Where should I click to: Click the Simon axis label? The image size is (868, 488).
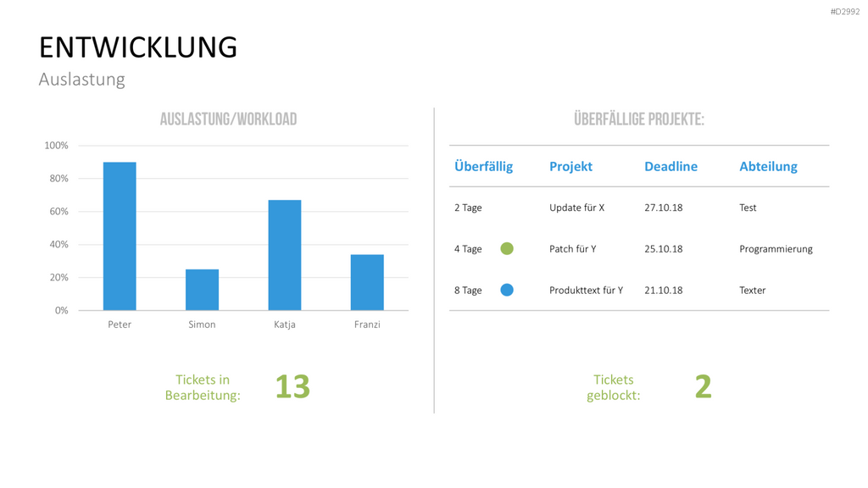202,324
